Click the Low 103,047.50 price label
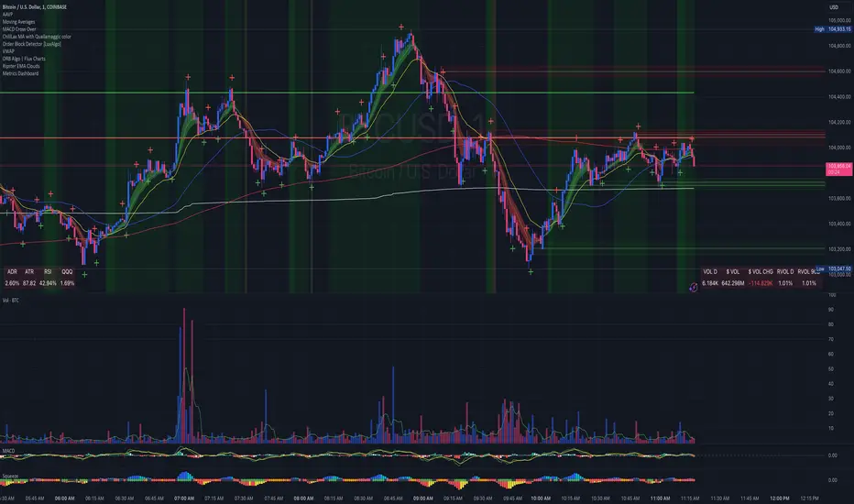Viewport: 854px width, 504px height. (833, 268)
